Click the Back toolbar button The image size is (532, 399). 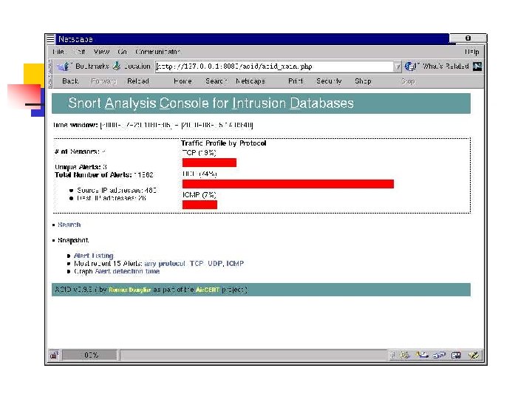point(70,81)
